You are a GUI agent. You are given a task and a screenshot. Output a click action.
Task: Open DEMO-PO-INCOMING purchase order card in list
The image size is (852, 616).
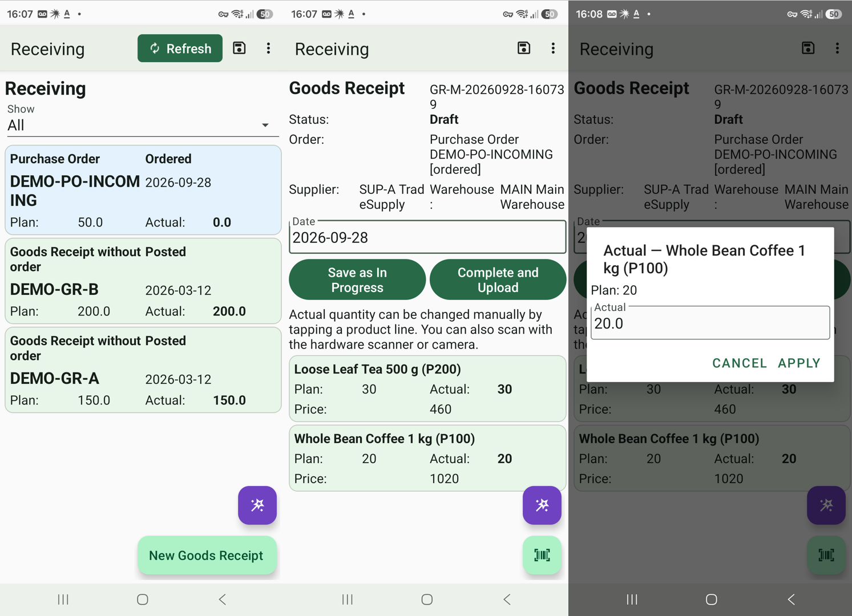[143, 190]
